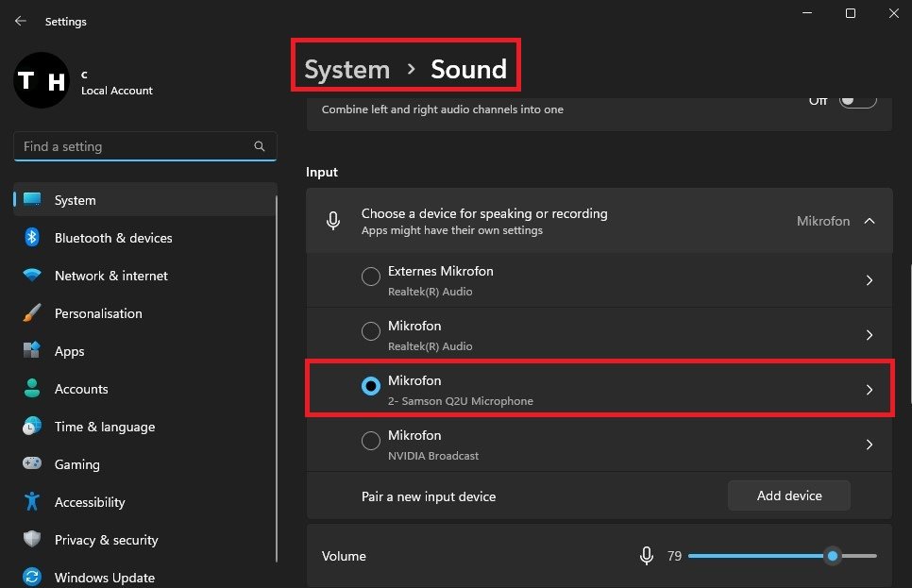Viewport: 912px width, 588px height.
Task: Collapse the input device chooser section
Action: point(870,221)
